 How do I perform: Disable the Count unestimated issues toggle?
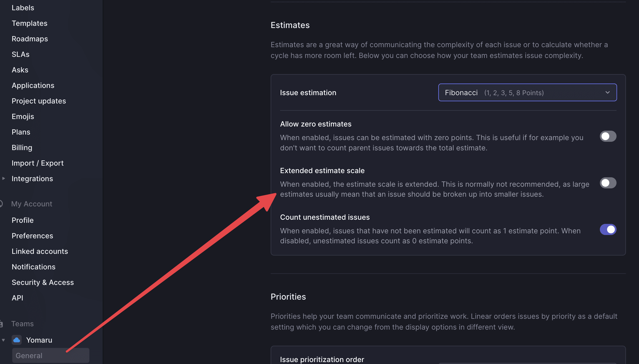pos(608,229)
